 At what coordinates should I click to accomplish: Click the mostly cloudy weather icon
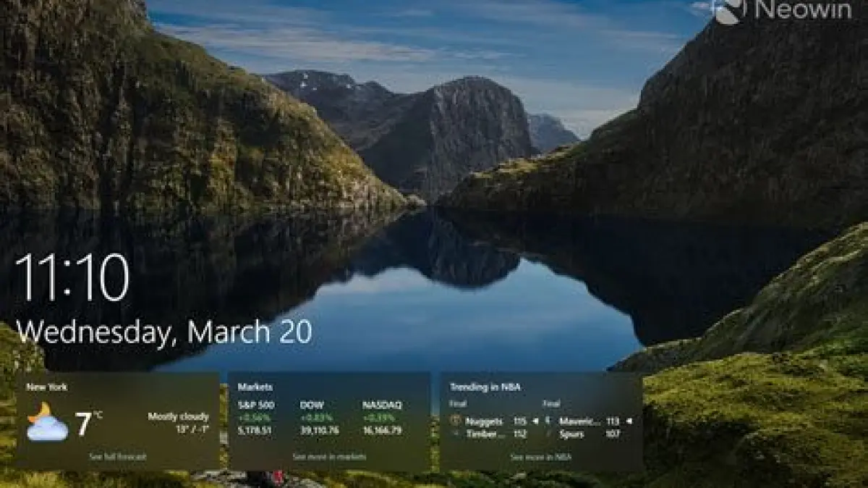[47, 422]
